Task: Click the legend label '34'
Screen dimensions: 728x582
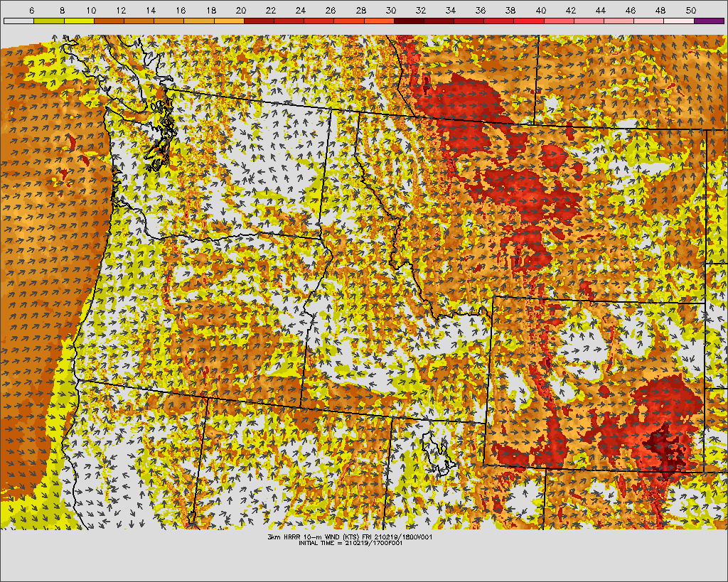Action: click(x=450, y=10)
